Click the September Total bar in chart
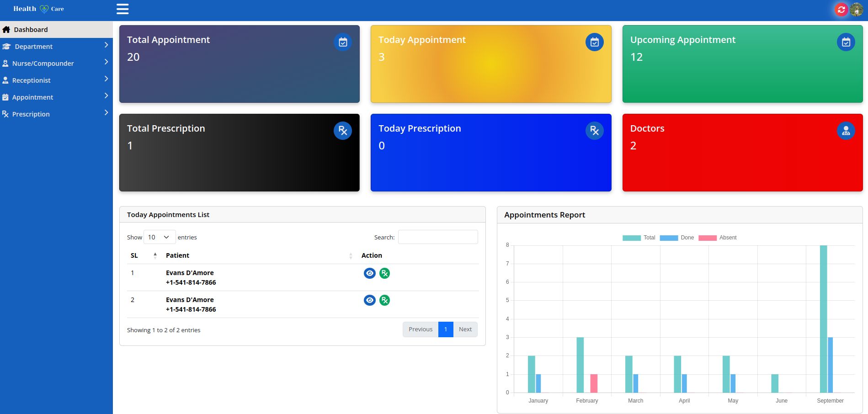The width and height of the screenshot is (868, 414). tap(824, 319)
